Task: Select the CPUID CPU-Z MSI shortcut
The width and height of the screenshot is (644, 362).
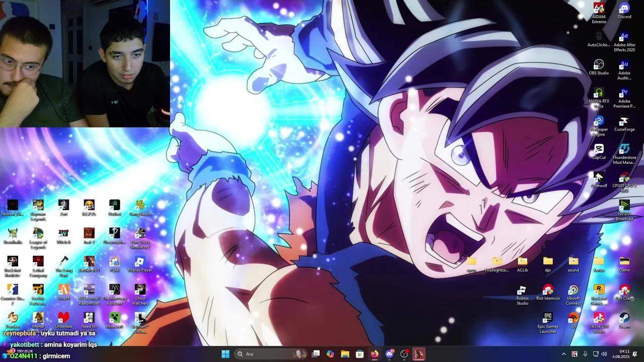Action: [x=624, y=183]
